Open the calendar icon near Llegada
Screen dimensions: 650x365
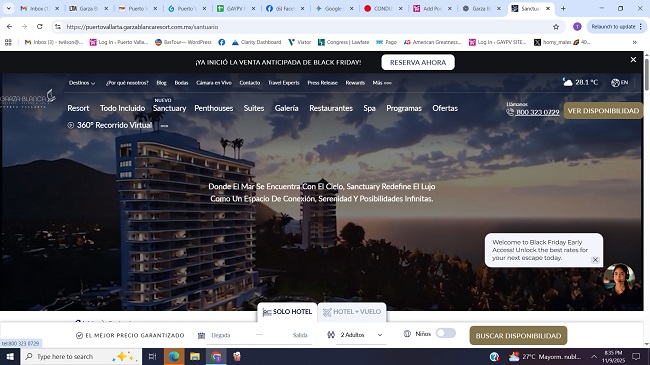click(201, 336)
